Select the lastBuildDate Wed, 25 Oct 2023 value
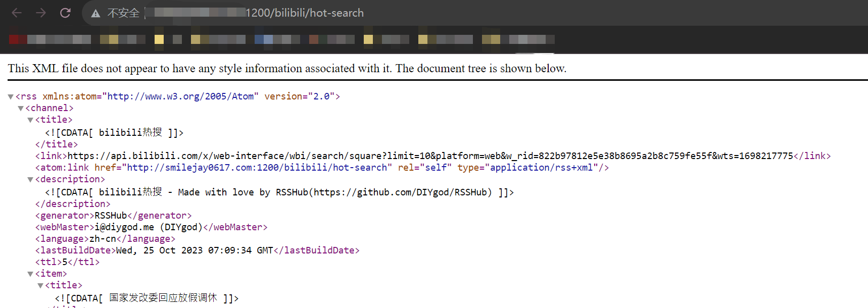 pos(195,250)
